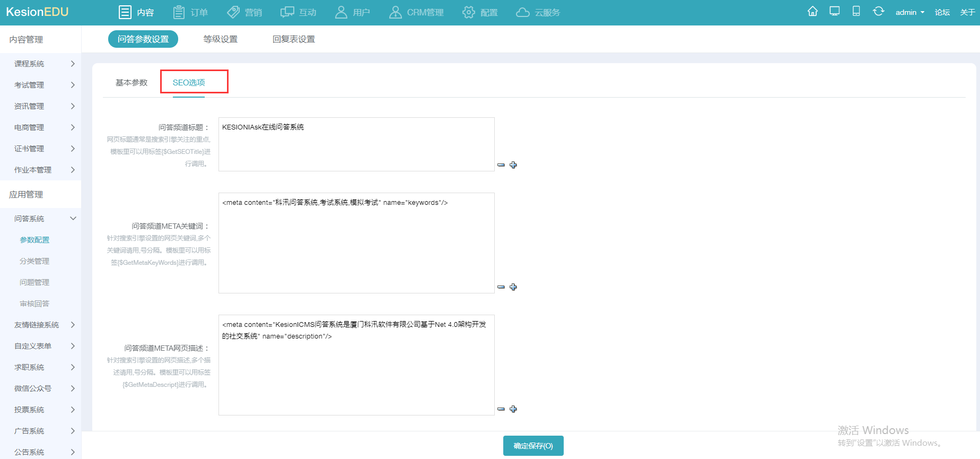
Task: Shrink the META网页描述 text box with minus icon
Action: (x=501, y=409)
